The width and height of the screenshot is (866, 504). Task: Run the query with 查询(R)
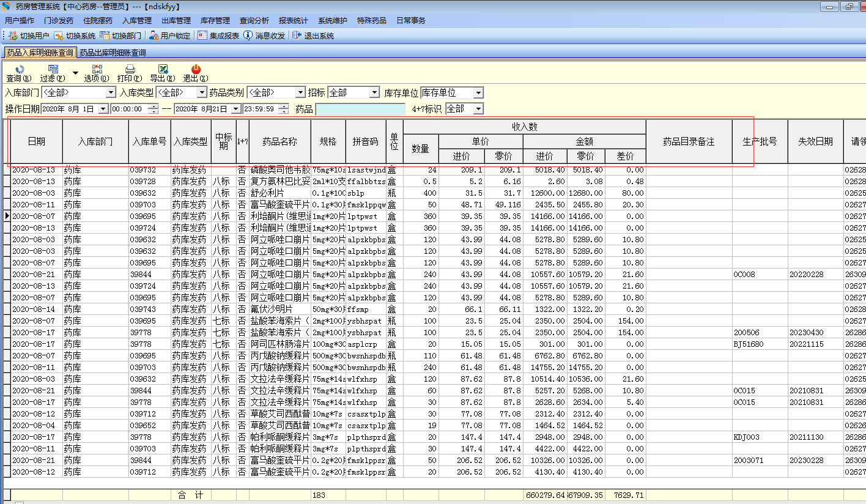(x=19, y=73)
